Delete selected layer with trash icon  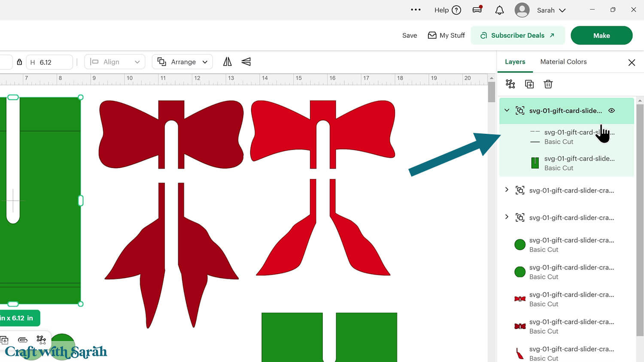tap(548, 84)
